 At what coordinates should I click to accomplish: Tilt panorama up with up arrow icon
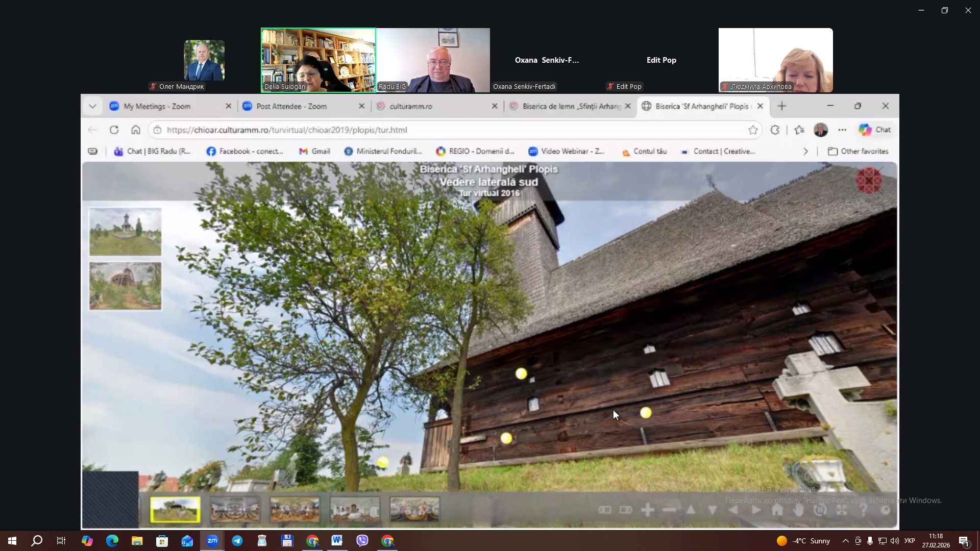pyautogui.click(x=691, y=510)
